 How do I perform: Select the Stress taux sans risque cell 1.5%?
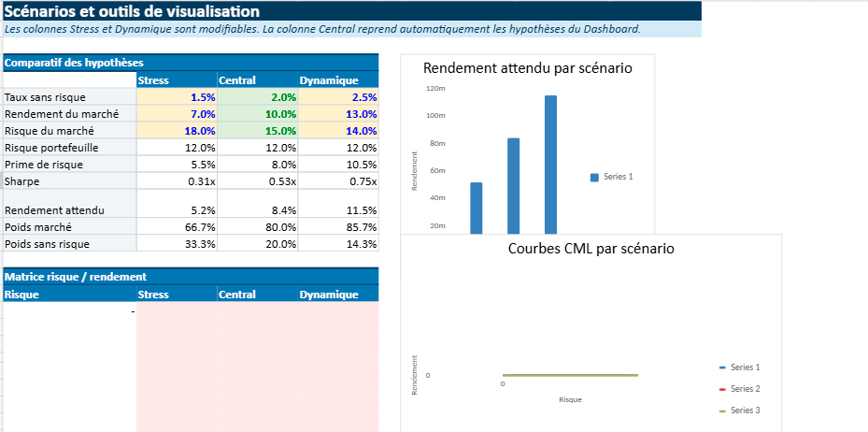tap(178, 97)
